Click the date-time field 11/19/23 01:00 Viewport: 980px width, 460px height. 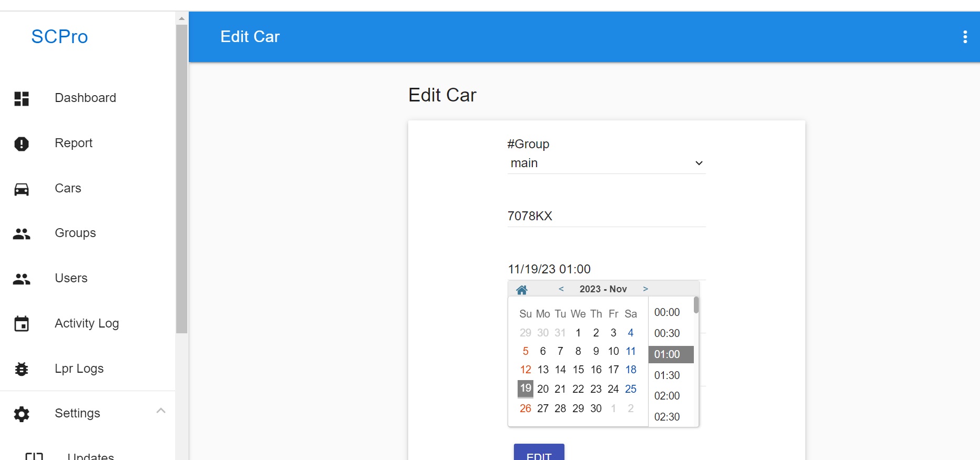point(607,269)
